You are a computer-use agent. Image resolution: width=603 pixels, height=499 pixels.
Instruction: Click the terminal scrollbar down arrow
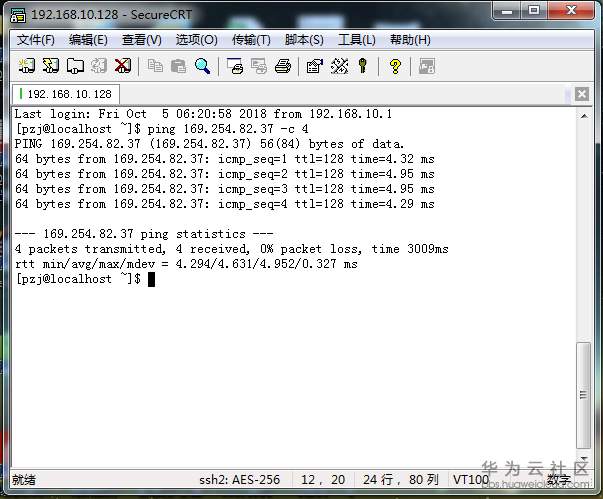[584, 458]
